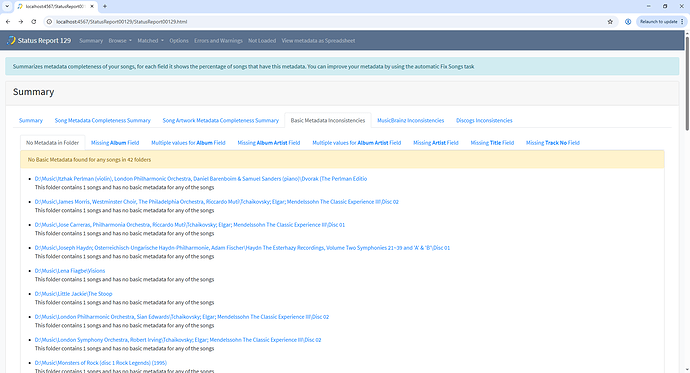Go forward in browser history
The image size is (690, 373).
[x=21, y=22]
